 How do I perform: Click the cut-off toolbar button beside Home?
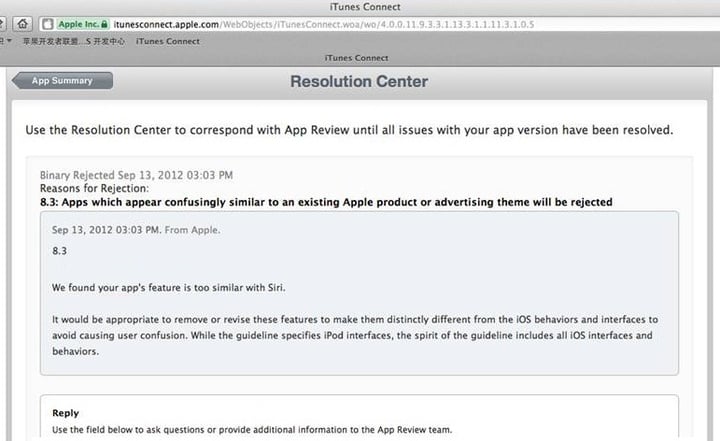2,24
